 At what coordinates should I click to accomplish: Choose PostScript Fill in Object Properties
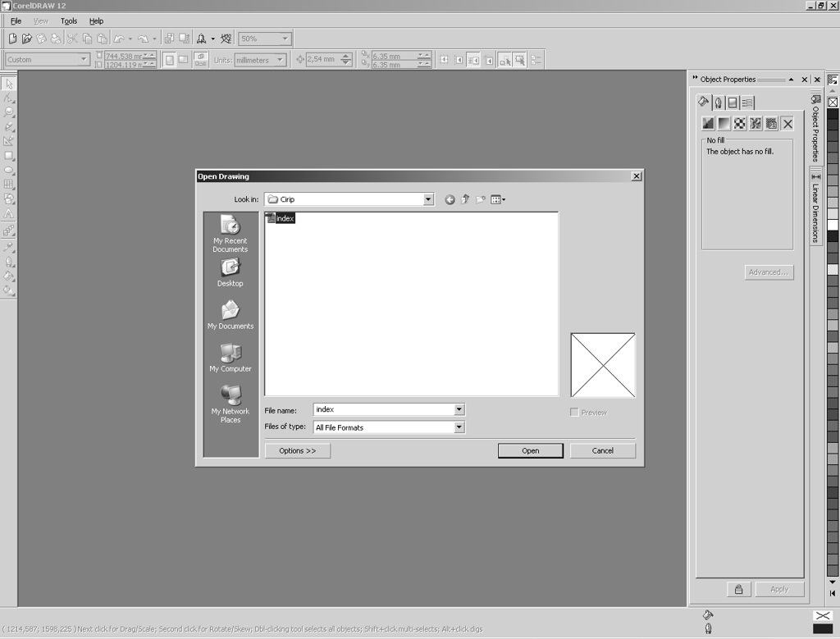coord(771,124)
